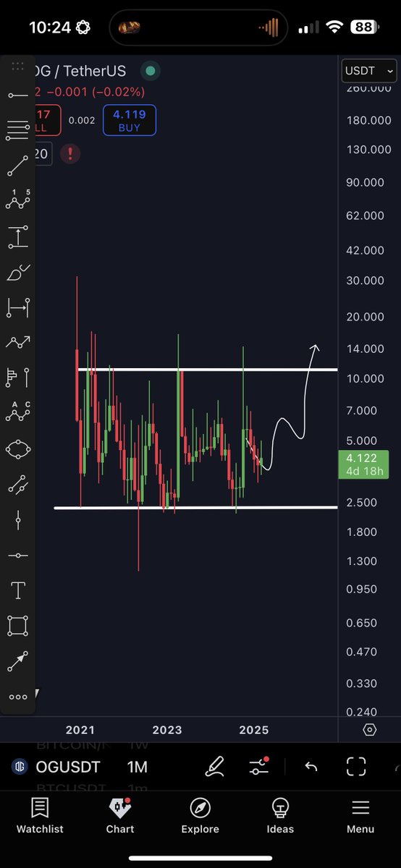Open more drawing tools via three dots
The height and width of the screenshot is (868, 401).
tap(17, 697)
